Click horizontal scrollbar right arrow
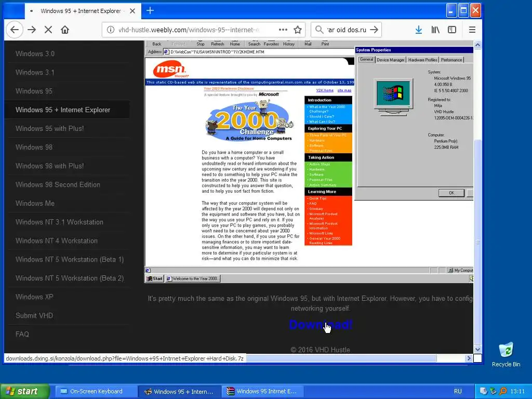This screenshot has width=532, height=399. pyautogui.click(x=469, y=358)
